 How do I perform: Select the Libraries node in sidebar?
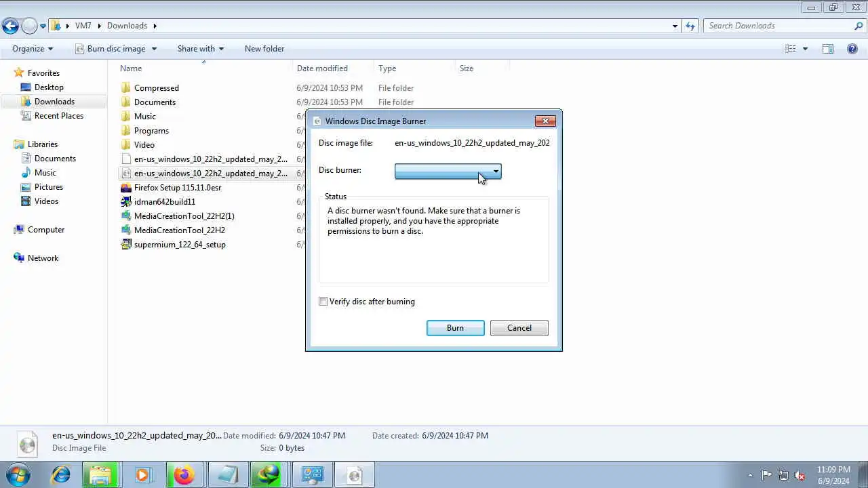(42, 144)
